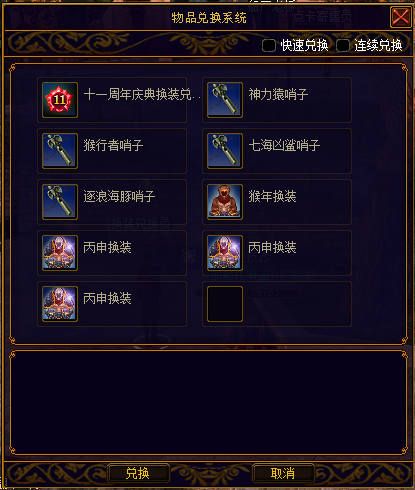Select the 七海凶鲨哨子 item label
The height and width of the screenshot is (490, 415).
point(284,146)
